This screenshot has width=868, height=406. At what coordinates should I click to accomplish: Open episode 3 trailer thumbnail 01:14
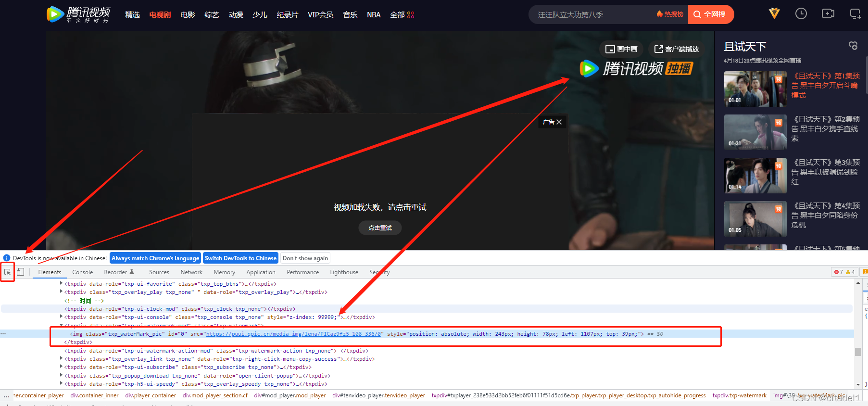pyautogui.click(x=755, y=176)
